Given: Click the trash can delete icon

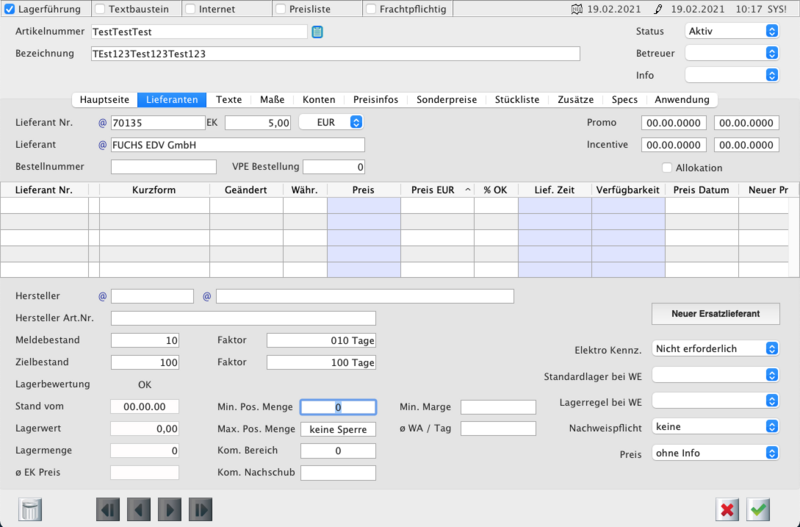Looking at the screenshot, I should pyautogui.click(x=31, y=509).
